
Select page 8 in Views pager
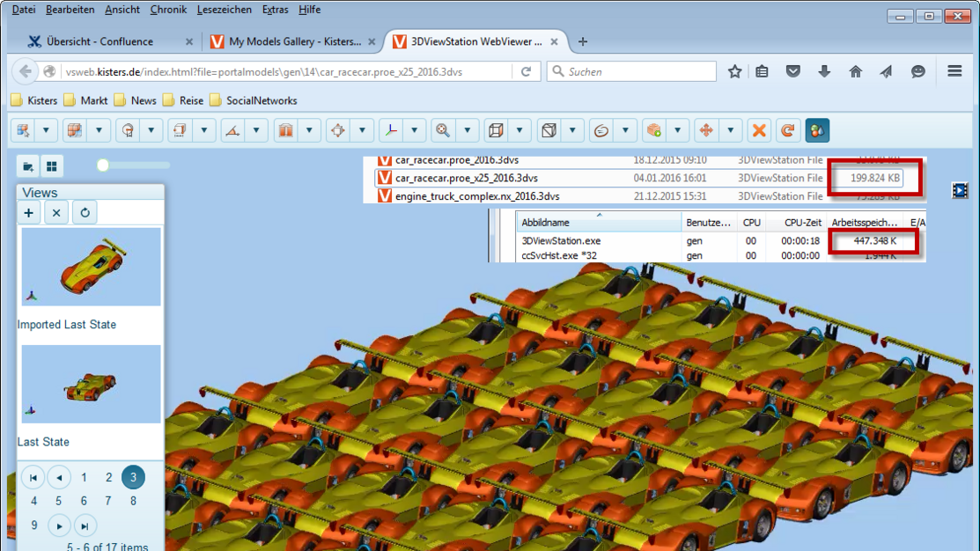pyautogui.click(x=133, y=501)
